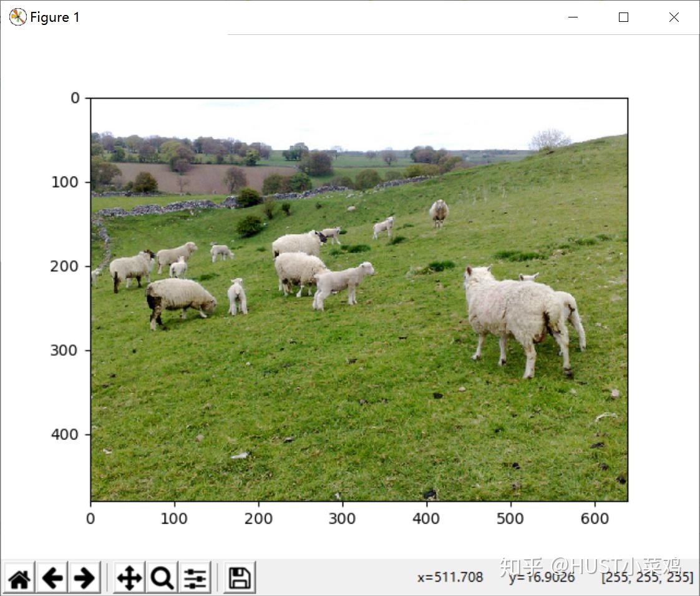This screenshot has width=700, height=596.
Task: Save the figure using the floppy disk icon
Action: click(x=240, y=579)
